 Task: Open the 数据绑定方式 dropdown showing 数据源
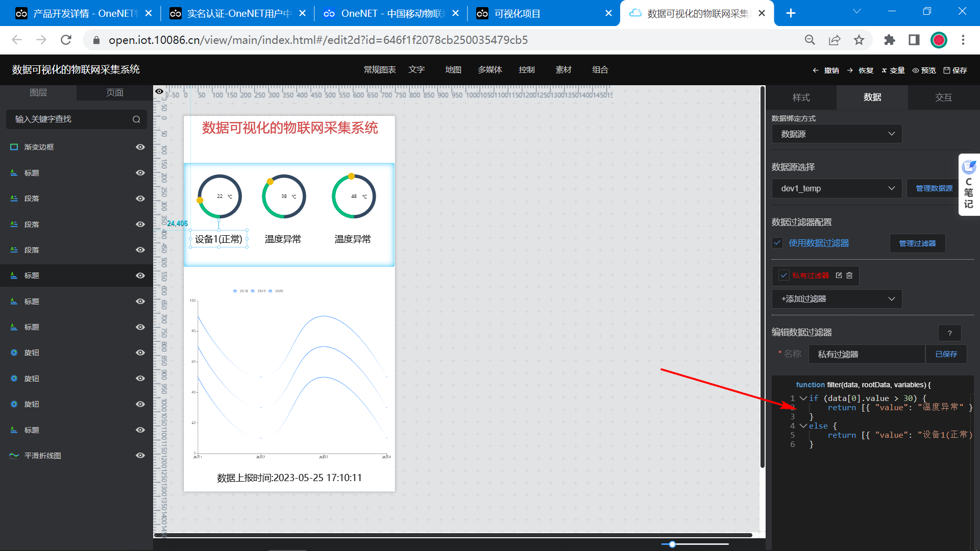click(837, 134)
